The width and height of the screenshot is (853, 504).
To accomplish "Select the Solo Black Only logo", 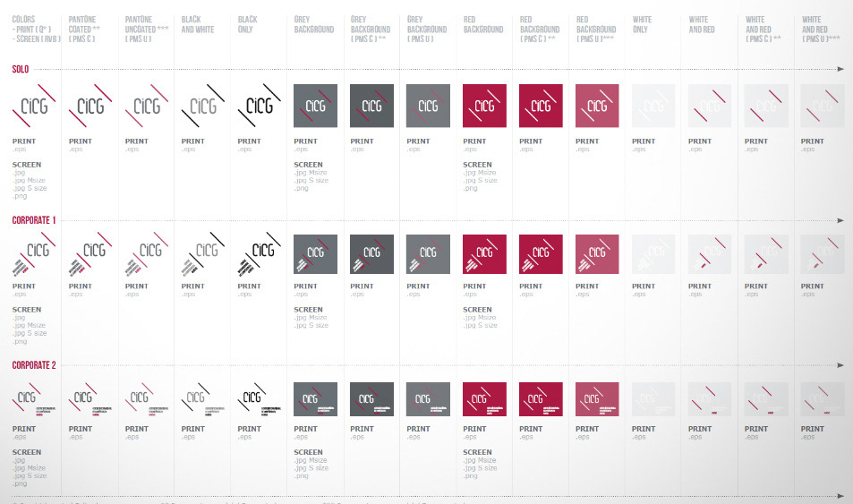I will click(260, 107).
